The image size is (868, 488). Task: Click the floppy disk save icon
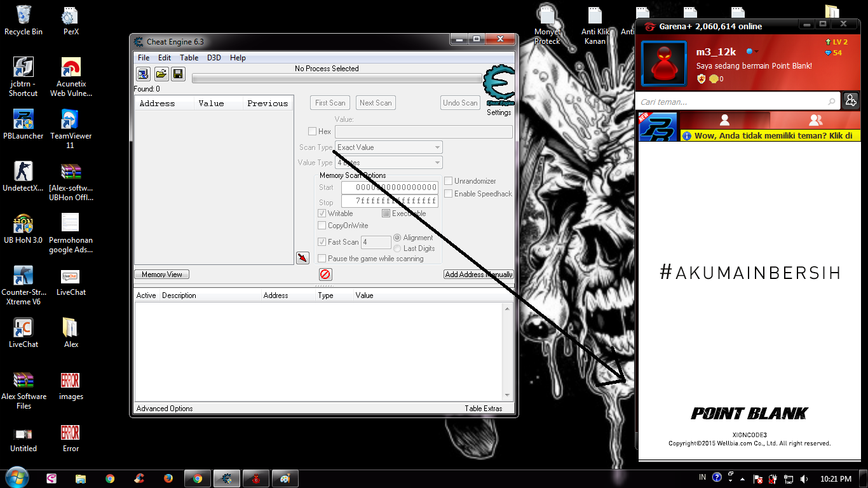178,74
